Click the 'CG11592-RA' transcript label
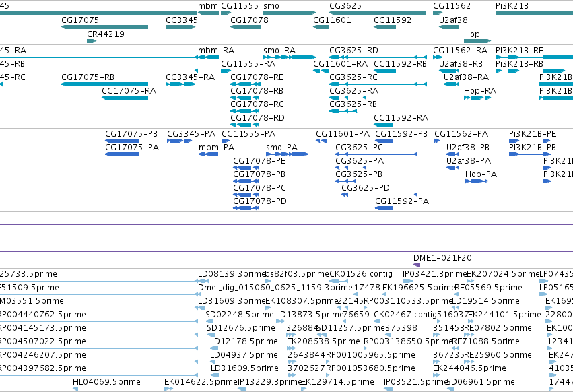573x392 pixels. (401, 118)
